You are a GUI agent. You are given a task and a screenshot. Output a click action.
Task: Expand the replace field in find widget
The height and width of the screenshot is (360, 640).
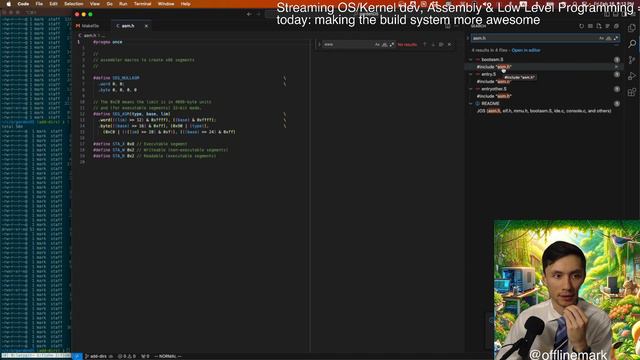point(319,44)
